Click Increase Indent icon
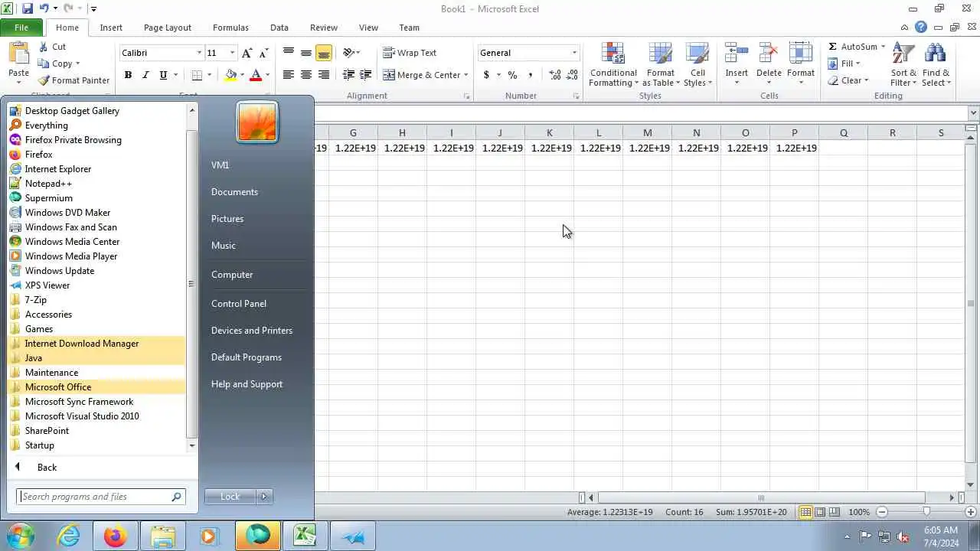980x551 pixels. click(366, 75)
